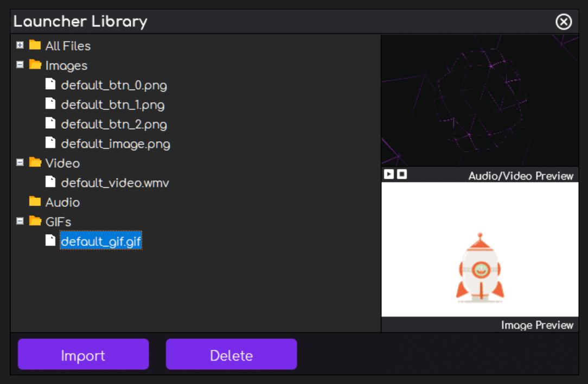Collapse the Video folder
The width and height of the screenshot is (588, 384).
coord(20,163)
